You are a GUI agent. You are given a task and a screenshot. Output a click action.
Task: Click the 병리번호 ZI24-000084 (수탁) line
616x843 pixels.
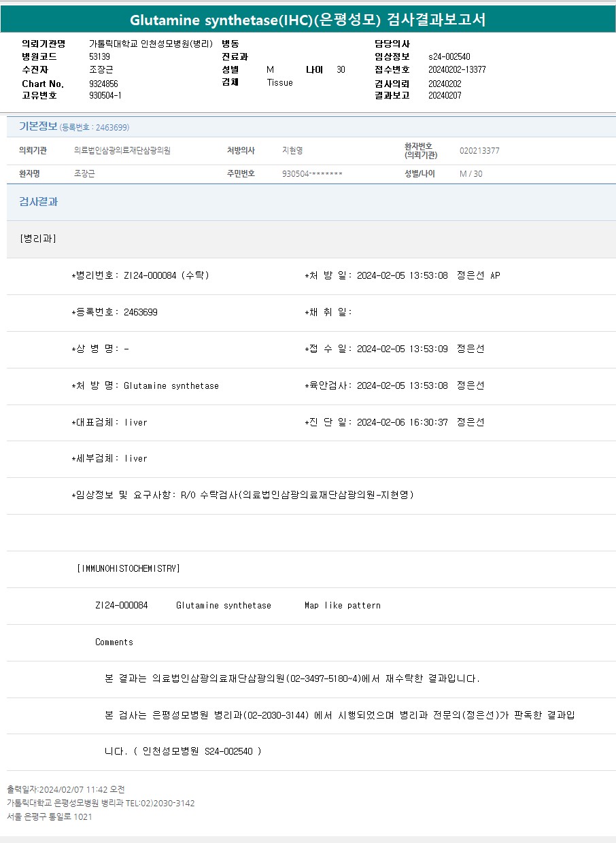(x=141, y=275)
